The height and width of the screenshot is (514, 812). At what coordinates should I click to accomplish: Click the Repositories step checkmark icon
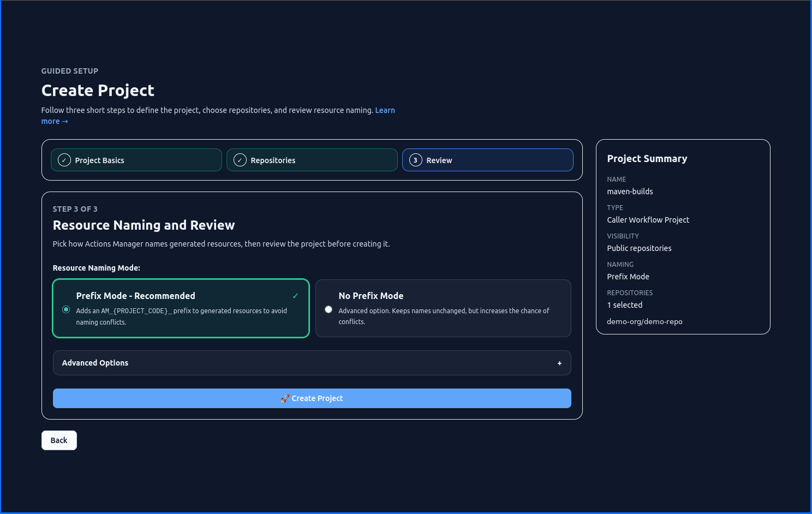(x=240, y=160)
